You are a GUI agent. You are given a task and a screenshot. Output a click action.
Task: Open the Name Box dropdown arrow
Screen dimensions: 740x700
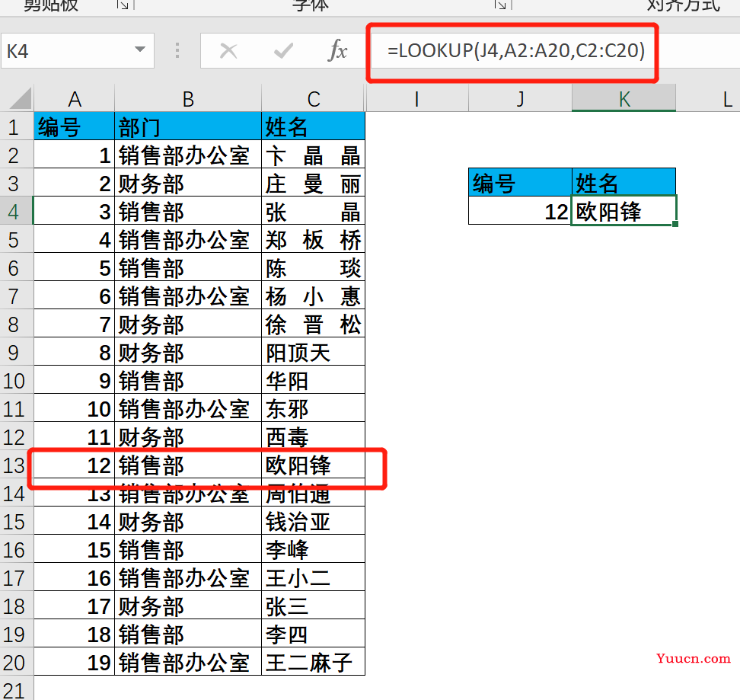(x=139, y=50)
